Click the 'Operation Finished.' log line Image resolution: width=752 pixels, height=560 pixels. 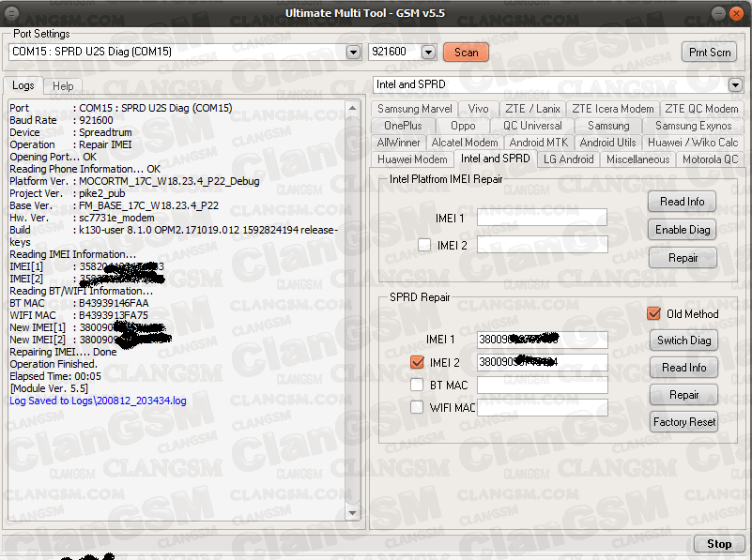[54, 364]
